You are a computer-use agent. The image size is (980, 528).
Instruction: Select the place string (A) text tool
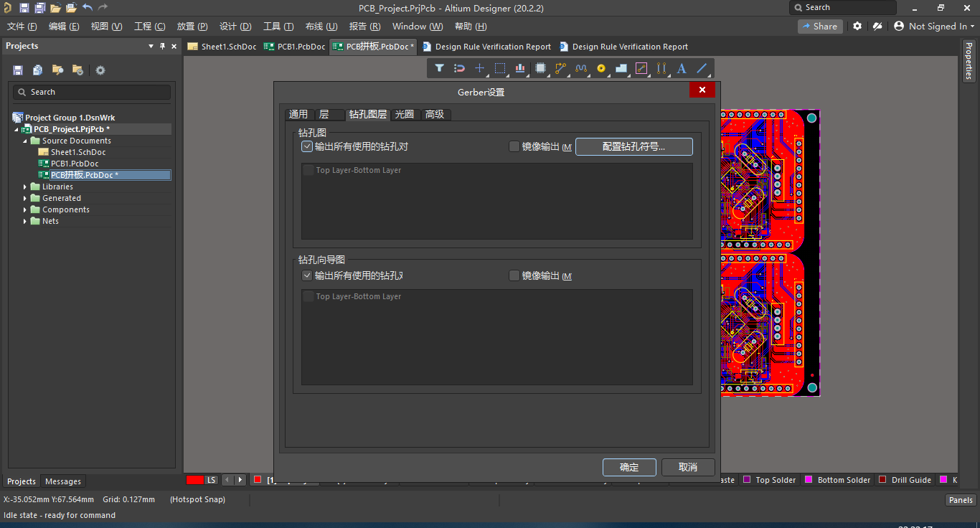pos(680,68)
